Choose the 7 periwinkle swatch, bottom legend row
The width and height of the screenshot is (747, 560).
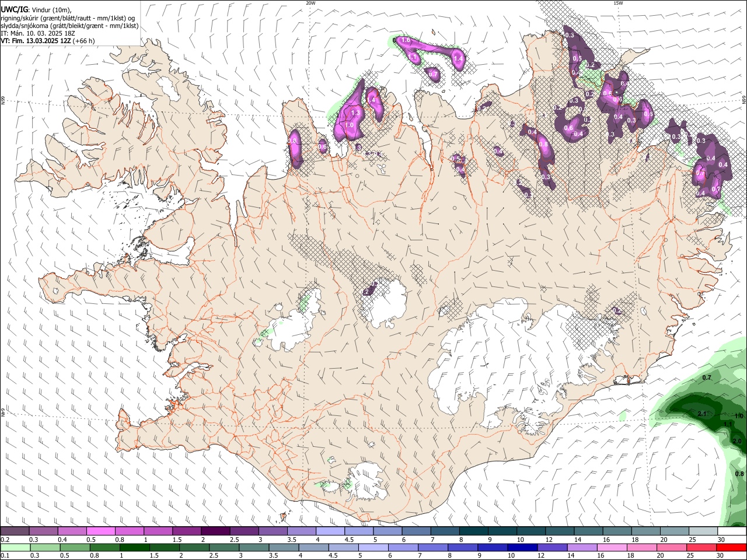pos(433,548)
